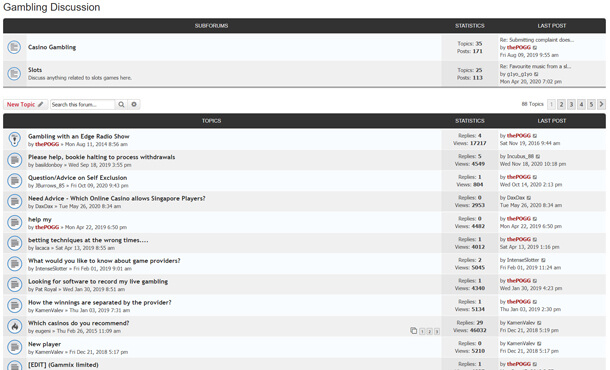610x370 pixels.
Task: Click the search magnifier icon button
Action: click(121, 104)
